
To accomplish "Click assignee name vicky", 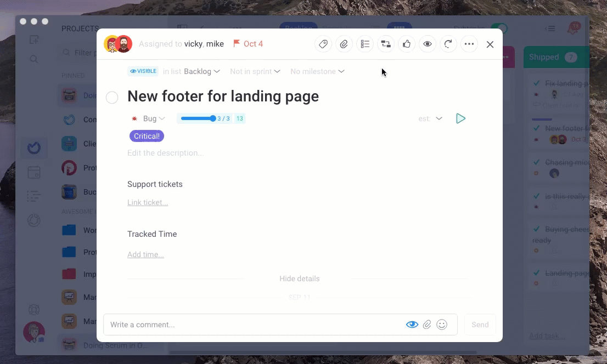I will click(x=193, y=44).
